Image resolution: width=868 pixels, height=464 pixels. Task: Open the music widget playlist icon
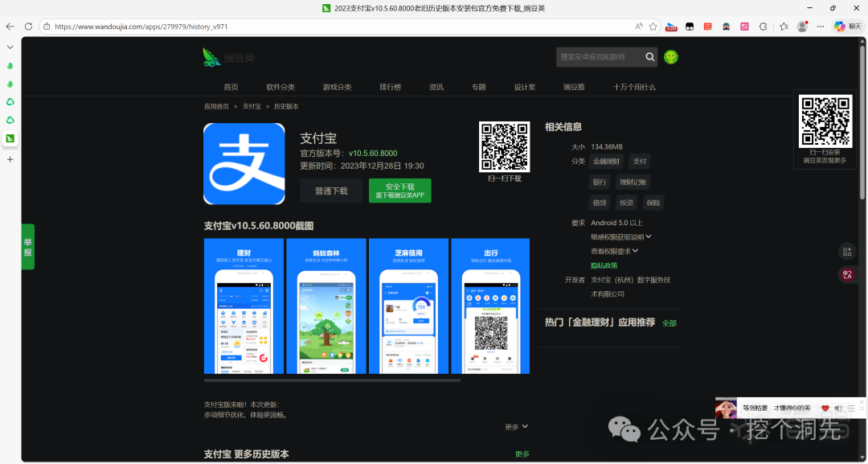[850, 408]
